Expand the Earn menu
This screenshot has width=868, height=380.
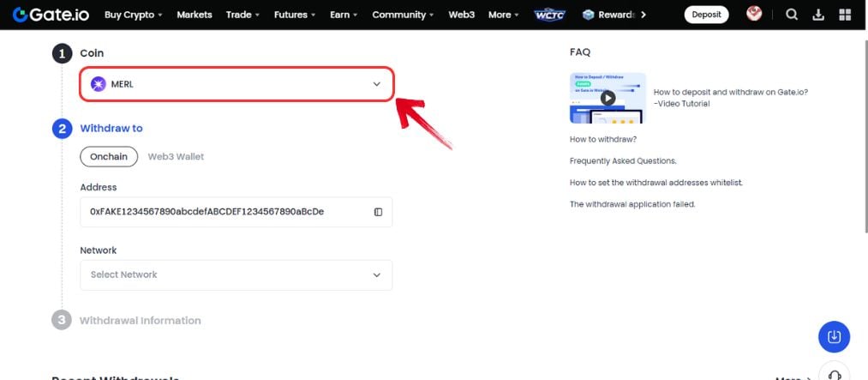[x=344, y=15]
